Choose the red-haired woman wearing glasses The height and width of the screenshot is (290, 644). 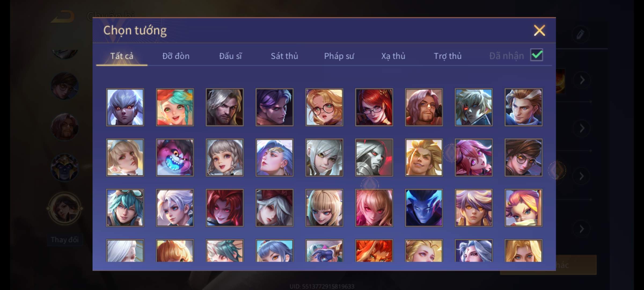pyautogui.click(x=374, y=107)
